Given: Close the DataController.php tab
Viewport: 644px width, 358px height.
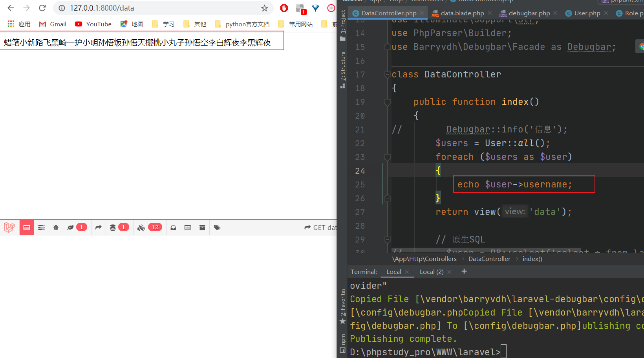Looking at the screenshot, I should point(422,13).
